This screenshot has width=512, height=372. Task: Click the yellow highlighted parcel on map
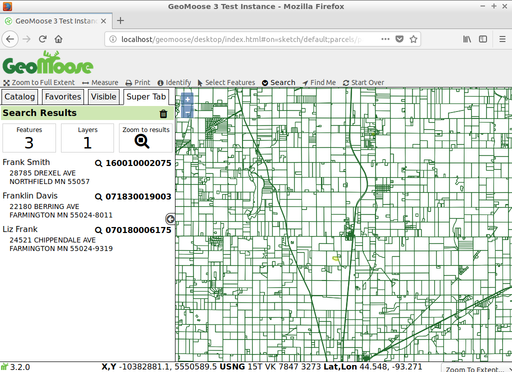[336, 258]
